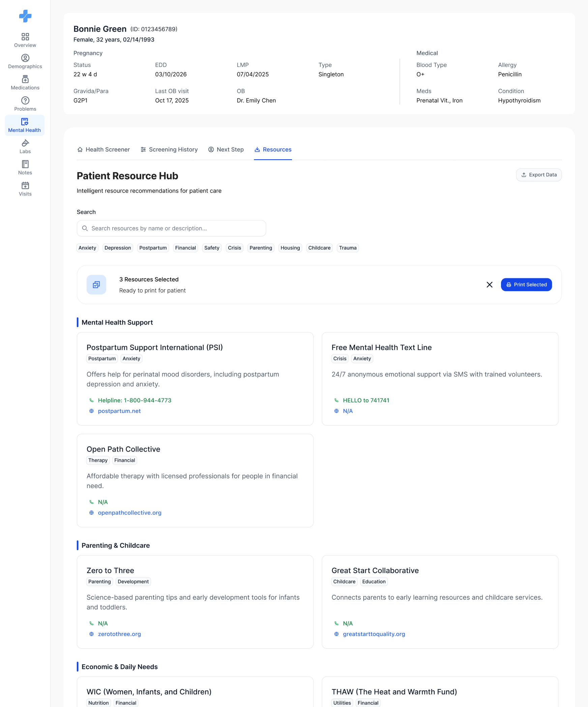This screenshot has height=707, width=588.
Task: Click the blue cross app logo
Action: (25, 16)
